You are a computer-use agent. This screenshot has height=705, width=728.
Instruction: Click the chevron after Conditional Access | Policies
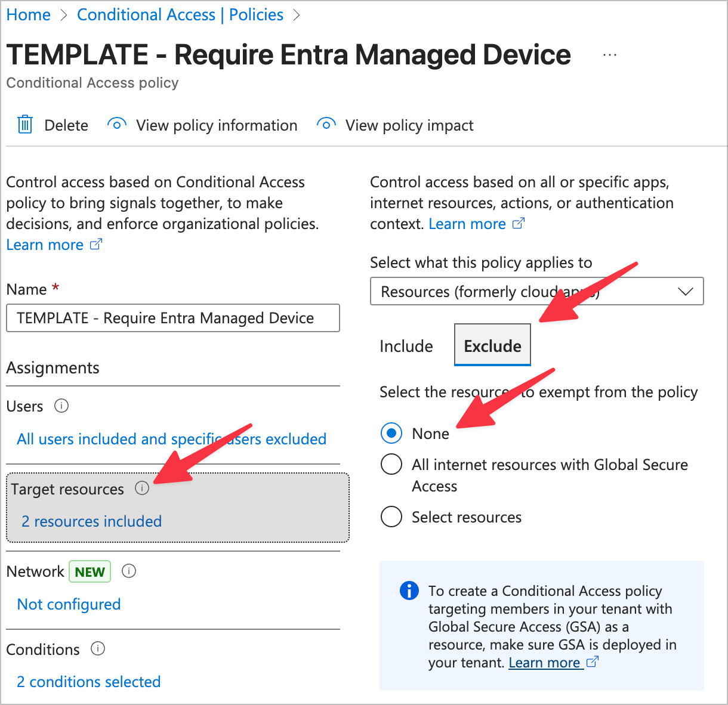pos(297,16)
